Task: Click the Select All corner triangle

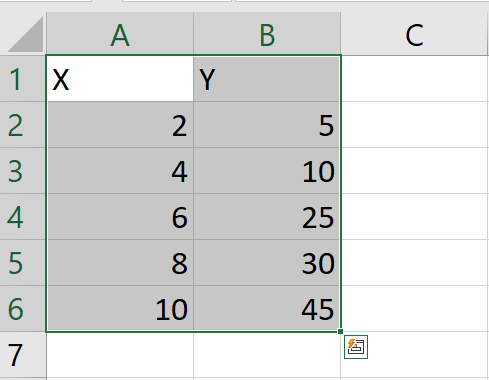Action: (23, 34)
